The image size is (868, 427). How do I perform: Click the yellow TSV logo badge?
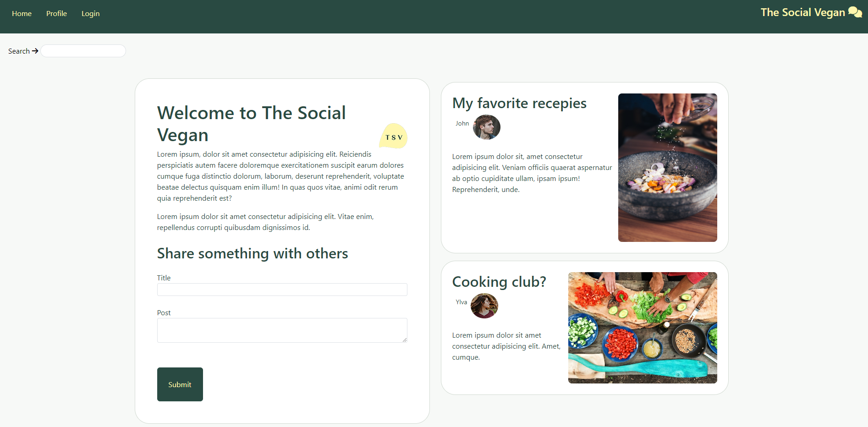coord(393,136)
